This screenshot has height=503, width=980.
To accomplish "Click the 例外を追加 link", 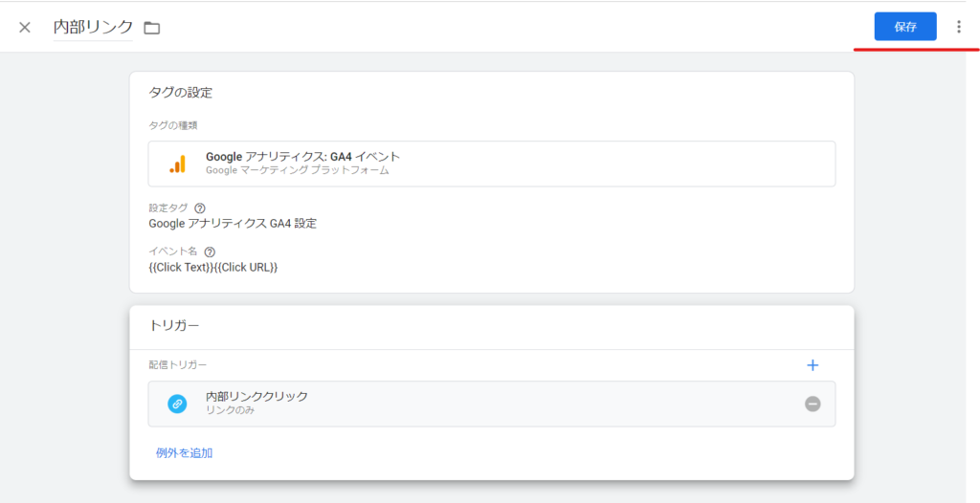I will click(184, 452).
